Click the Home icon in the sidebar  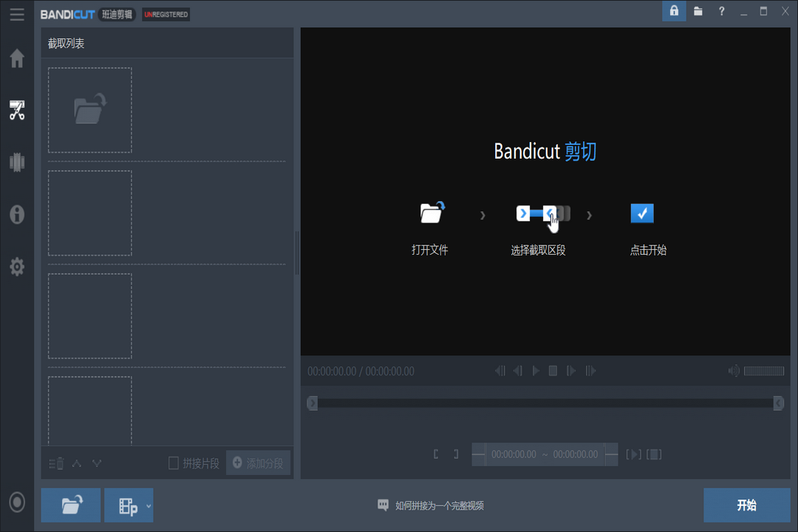(x=16, y=58)
